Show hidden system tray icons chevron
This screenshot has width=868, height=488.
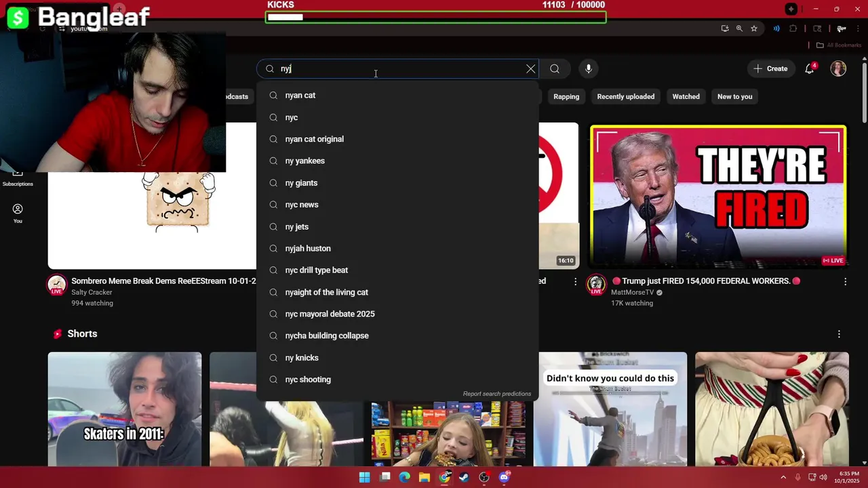(783, 477)
